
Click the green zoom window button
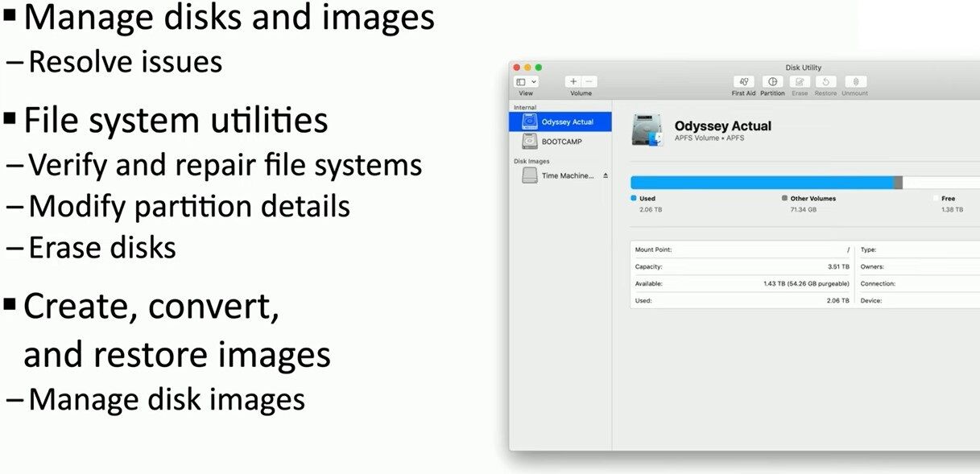(539, 68)
